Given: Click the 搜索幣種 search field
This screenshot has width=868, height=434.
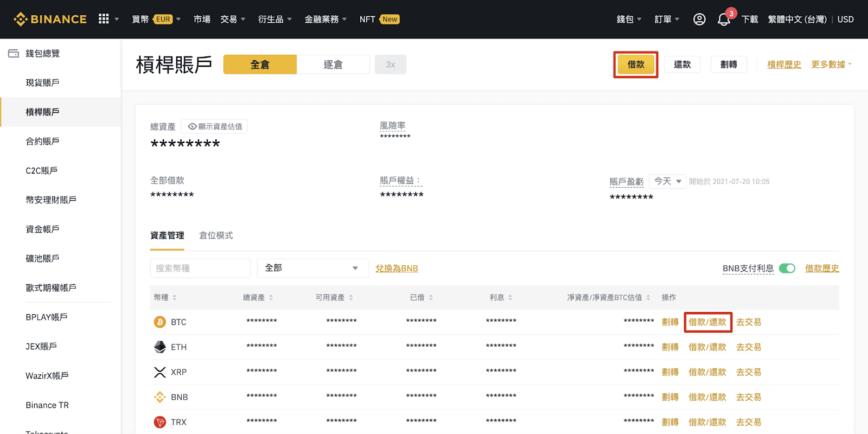Looking at the screenshot, I should [x=200, y=268].
